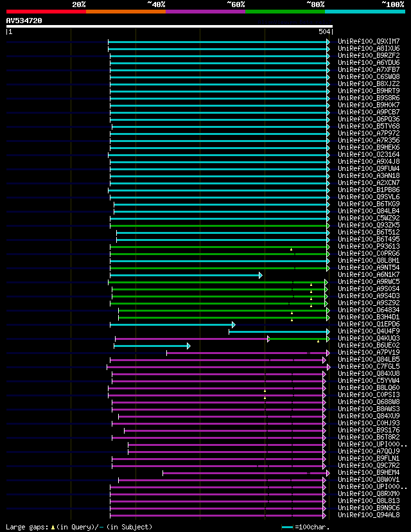
Task: Click the UniRef100_Q84LB5 label
Action: click(x=369, y=359)
